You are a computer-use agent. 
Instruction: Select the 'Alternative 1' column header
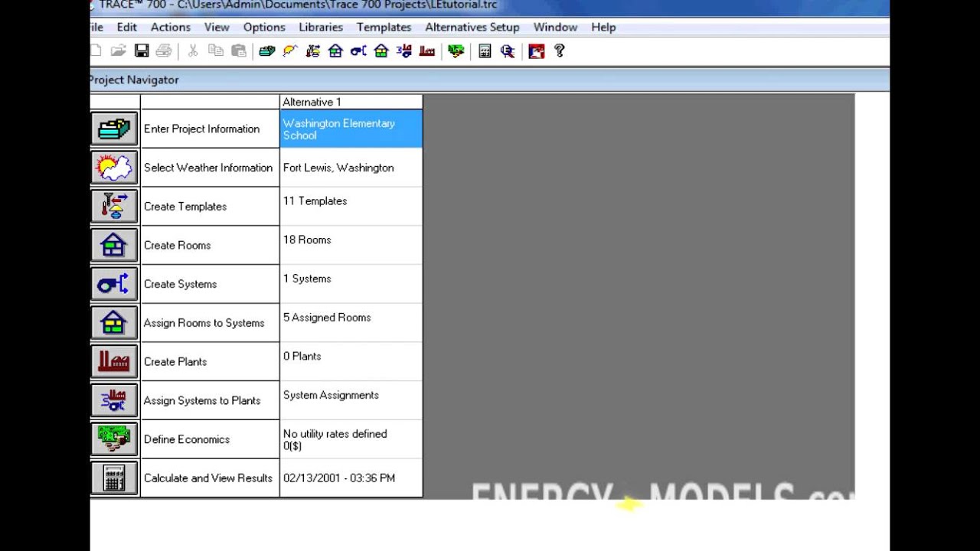click(351, 102)
